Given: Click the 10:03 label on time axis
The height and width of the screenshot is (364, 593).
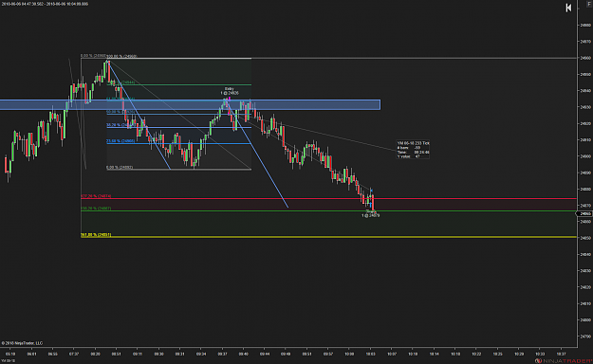Looking at the screenshot, I should tap(371, 355).
